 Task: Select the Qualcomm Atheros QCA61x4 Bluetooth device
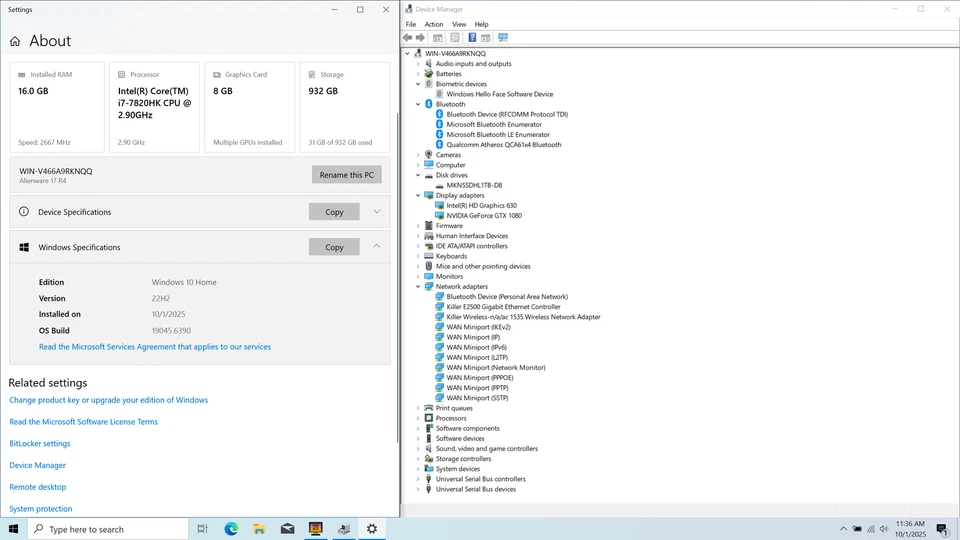(x=503, y=144)
